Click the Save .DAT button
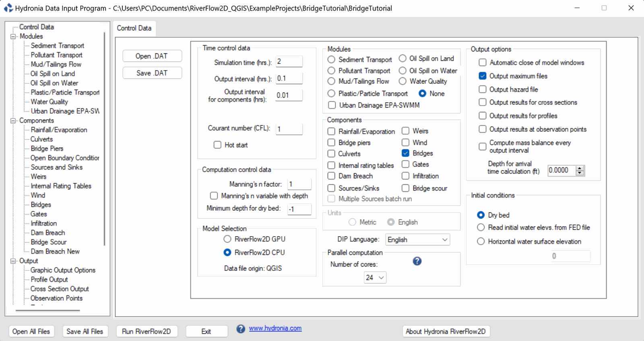The image size is (644, 341). tap(152, 73)
